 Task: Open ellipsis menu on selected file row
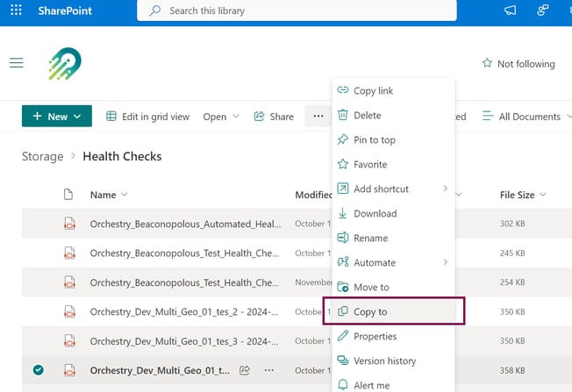(269, 370)
